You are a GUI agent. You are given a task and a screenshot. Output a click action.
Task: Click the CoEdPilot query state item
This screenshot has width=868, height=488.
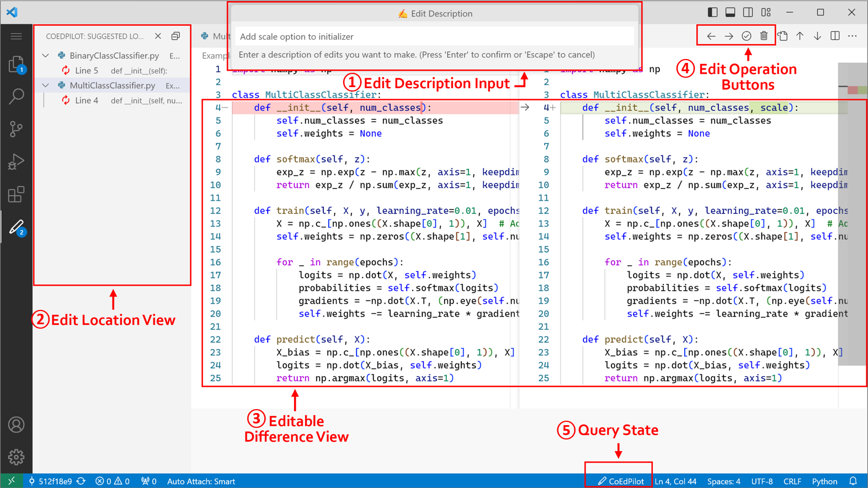[x=621, y=481]
